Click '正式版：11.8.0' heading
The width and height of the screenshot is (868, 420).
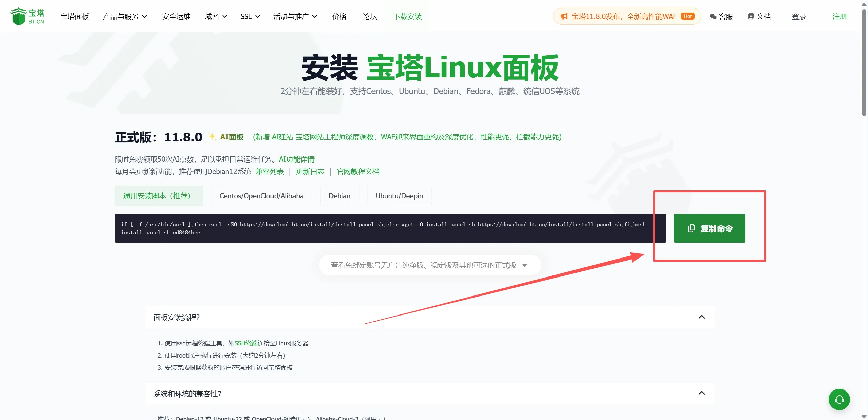(x=159, y=137)
